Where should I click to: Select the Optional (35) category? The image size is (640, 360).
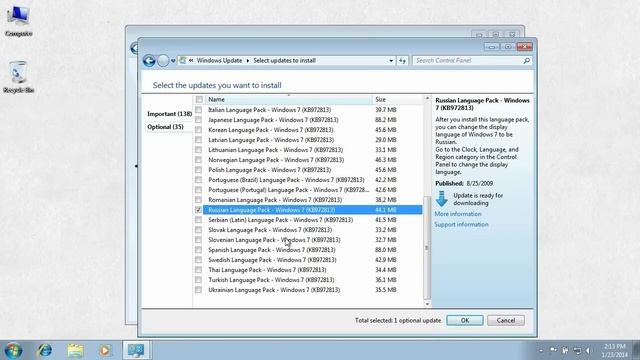click(x=165, y=127)
